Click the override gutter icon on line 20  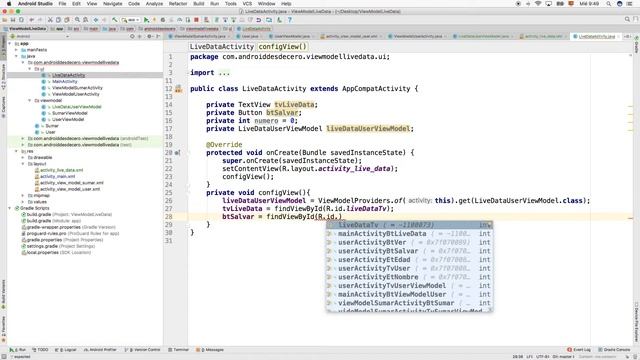tap(177, 153)
